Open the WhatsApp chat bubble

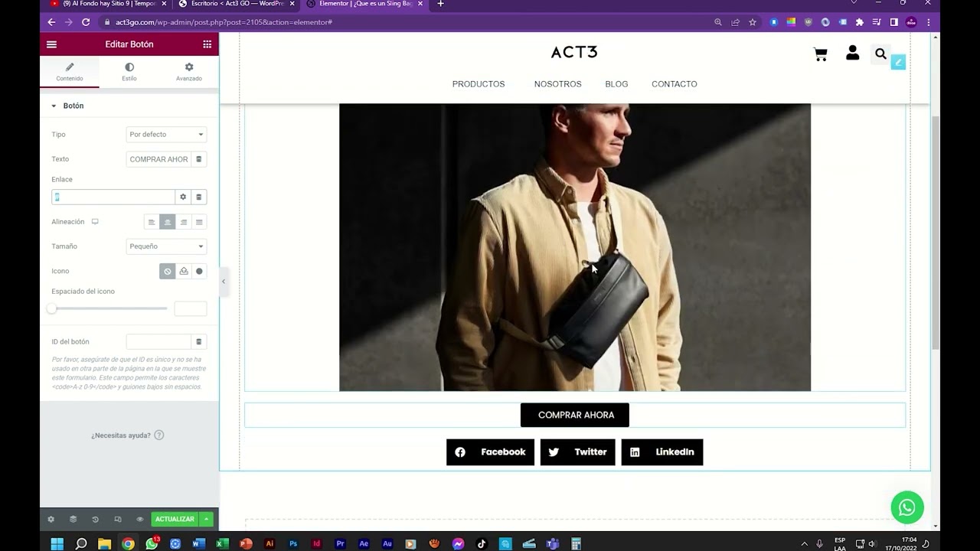coord(907,507)
